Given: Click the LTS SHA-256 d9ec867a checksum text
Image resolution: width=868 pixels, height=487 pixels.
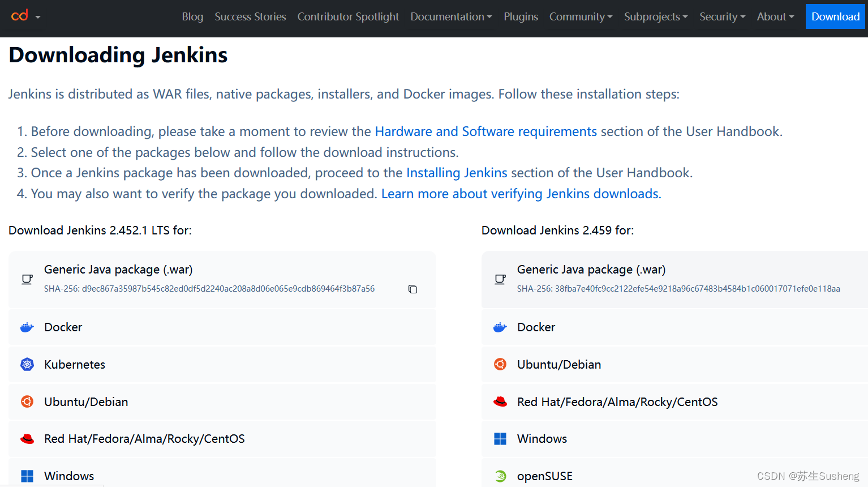Looking at the screenshot, I should coord(209,289).
